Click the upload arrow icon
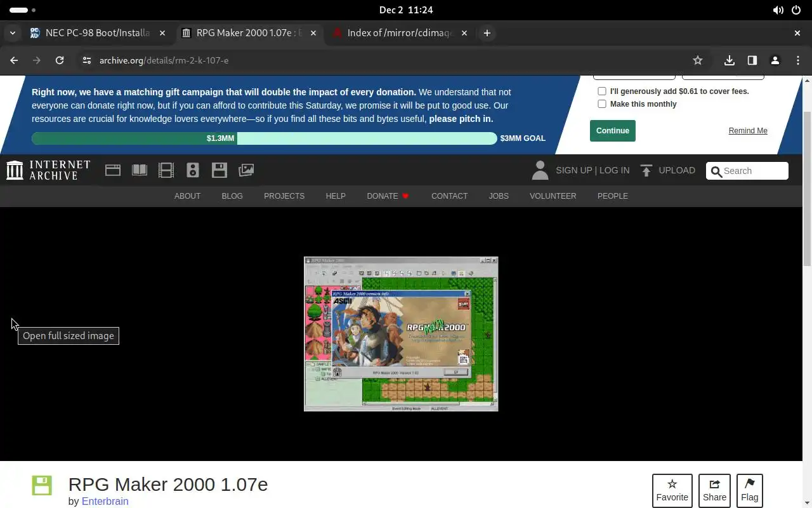The image size is (812, 508). click(x=646, y=170)
